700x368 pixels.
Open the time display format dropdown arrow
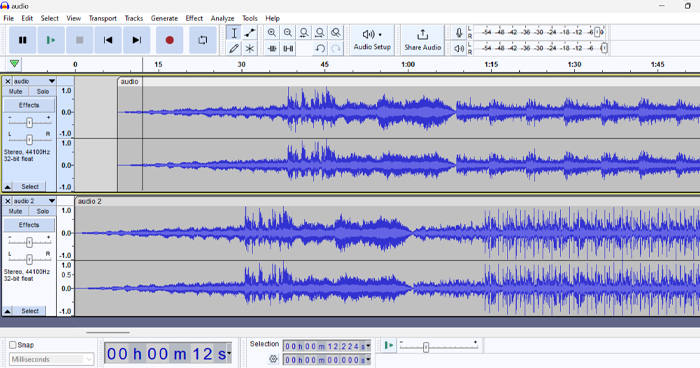click(x=229, y=354)
